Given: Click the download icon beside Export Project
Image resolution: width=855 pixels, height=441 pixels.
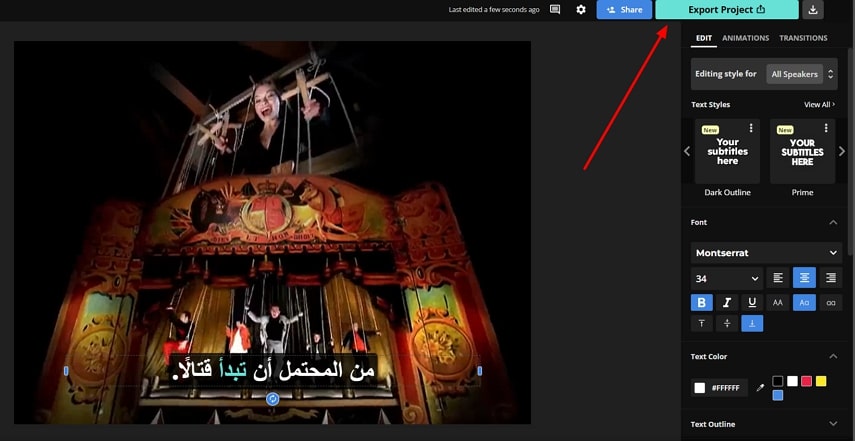Looking at the screenshot, I should 814,10.
